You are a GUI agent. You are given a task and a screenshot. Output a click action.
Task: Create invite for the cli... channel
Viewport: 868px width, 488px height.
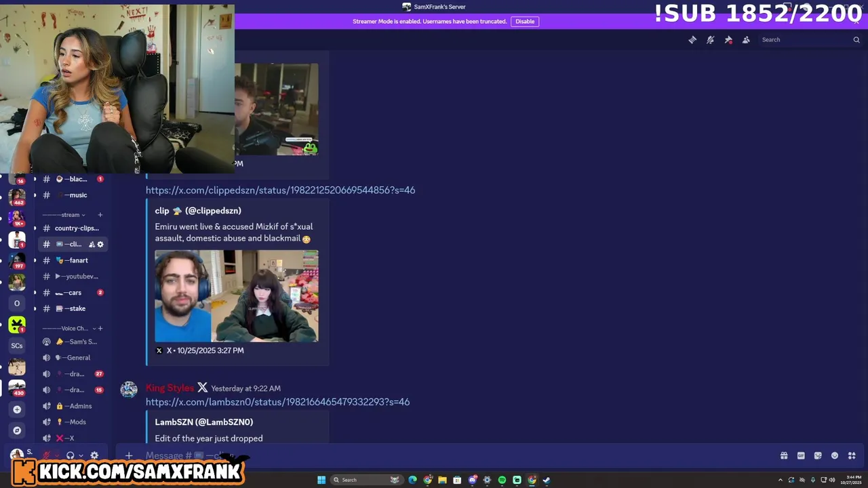92,245
